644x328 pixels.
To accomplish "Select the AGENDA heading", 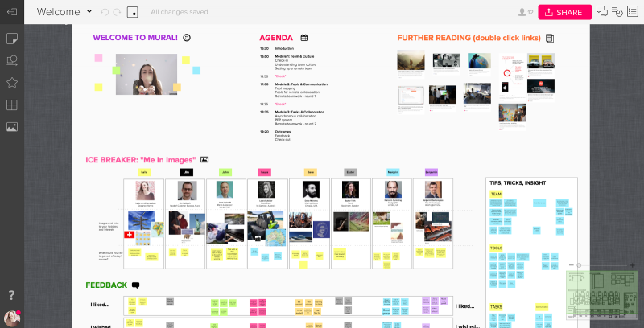I will [x=276, y=38].
